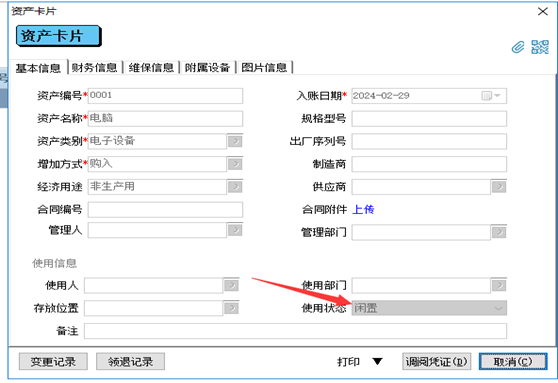558x383 pixels.
Task: Open lookup for 使用部门 field
Action: [x=499, y=285]
